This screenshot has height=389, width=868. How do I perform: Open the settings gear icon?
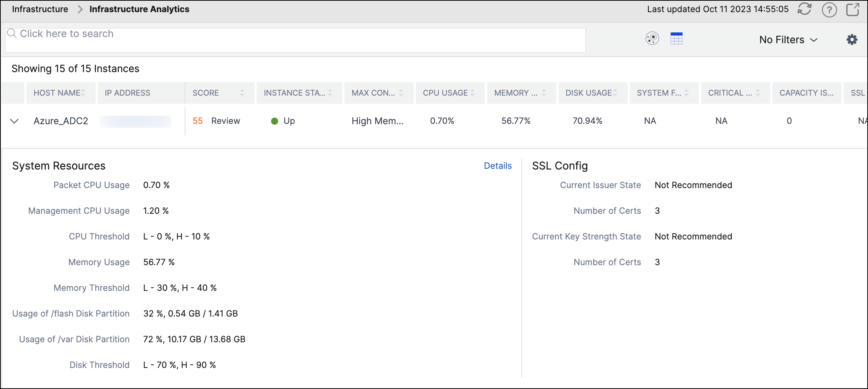(852, 39)
